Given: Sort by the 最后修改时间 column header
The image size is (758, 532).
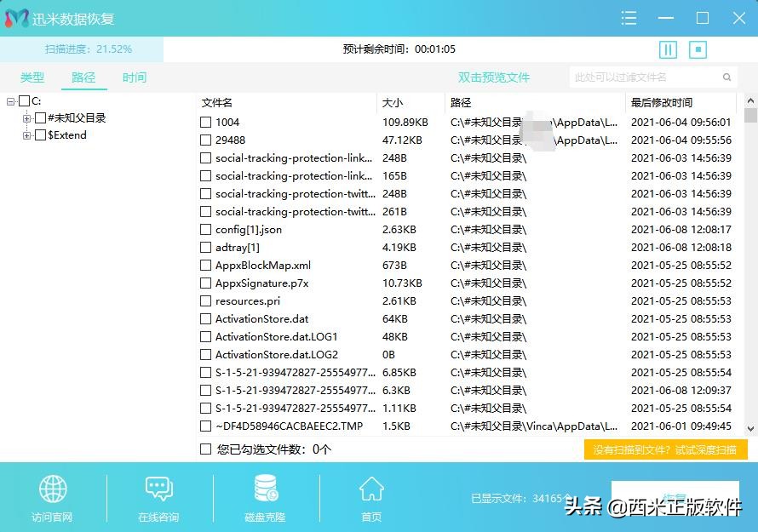Looking at the screenshot, I should tap(661, 102).
